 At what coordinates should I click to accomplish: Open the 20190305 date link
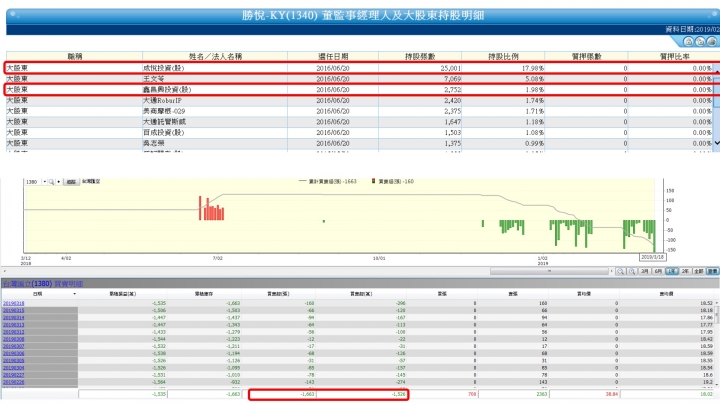pos(13,360)
